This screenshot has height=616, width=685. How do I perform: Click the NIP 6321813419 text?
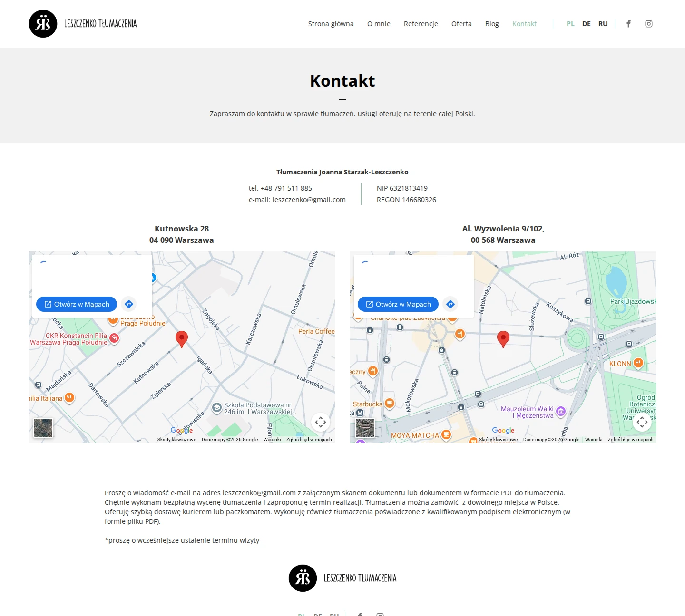tap(402, 188)
